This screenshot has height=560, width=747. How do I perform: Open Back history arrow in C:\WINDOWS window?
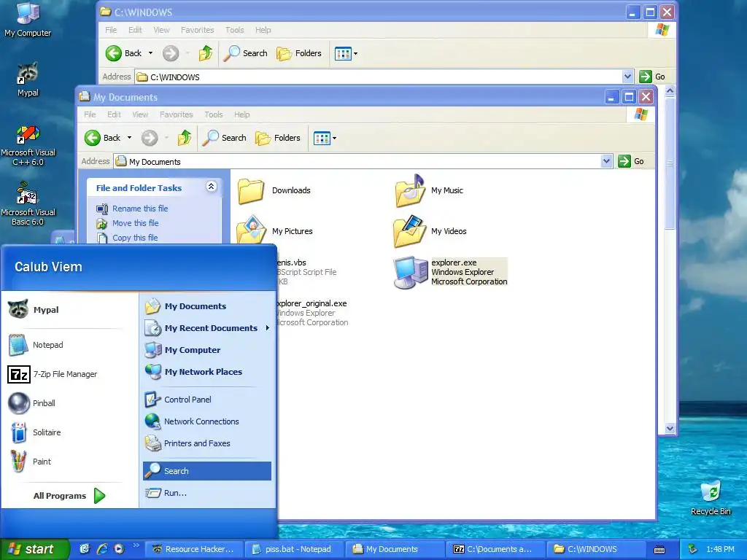150,53
